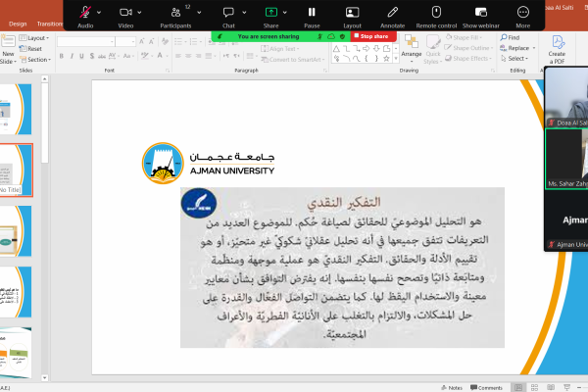Expand the Participants options arrow
The image size is (588, 392).
[x=199, y=13]
